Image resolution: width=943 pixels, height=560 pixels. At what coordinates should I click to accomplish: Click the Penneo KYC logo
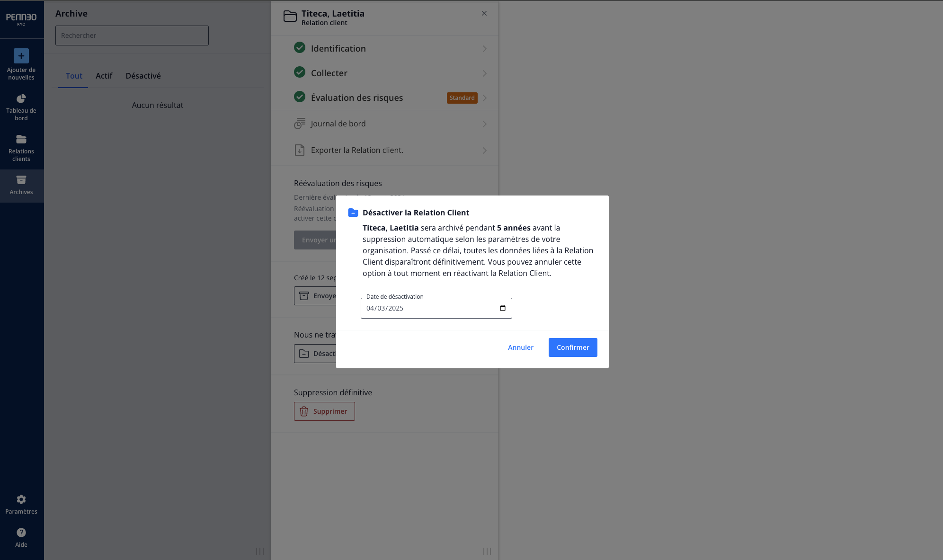pos(21,19)
